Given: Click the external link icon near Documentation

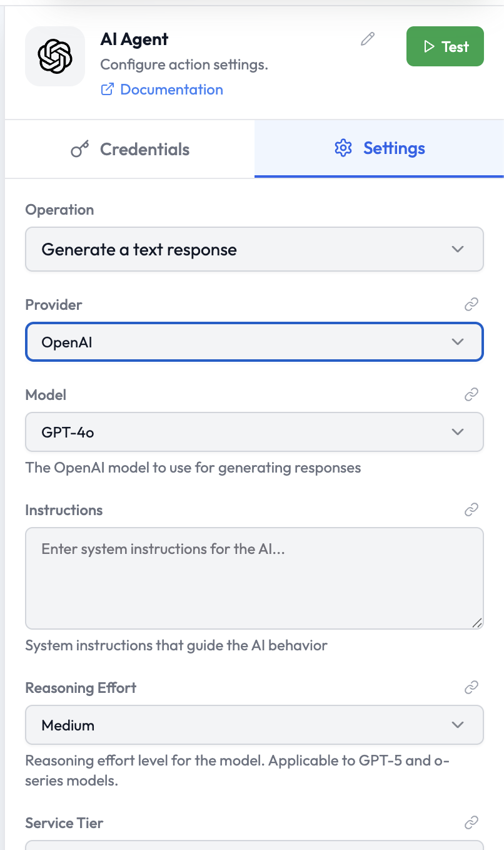Looking at the screenshot, I should (108, 90).
